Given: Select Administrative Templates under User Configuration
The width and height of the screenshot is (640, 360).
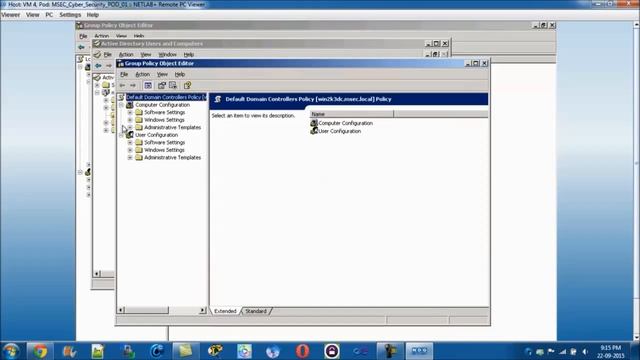Looking at the screenshot, I should click(x=173, y=158).
